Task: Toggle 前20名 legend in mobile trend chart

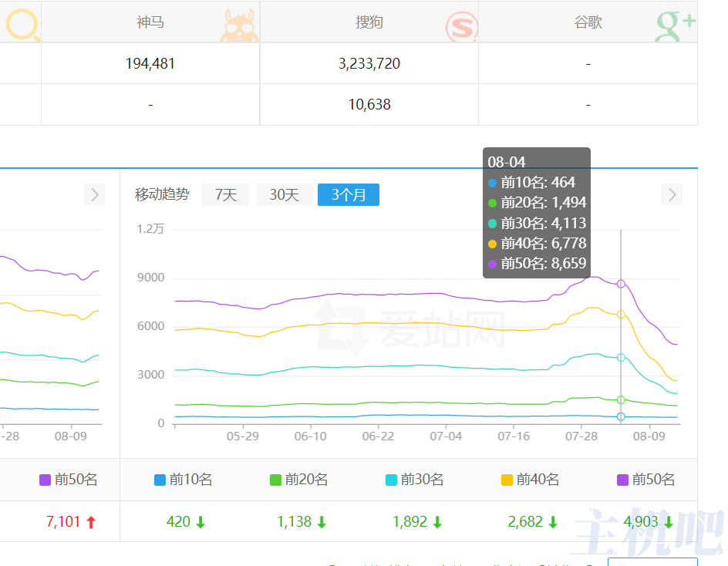Action: 298,479
